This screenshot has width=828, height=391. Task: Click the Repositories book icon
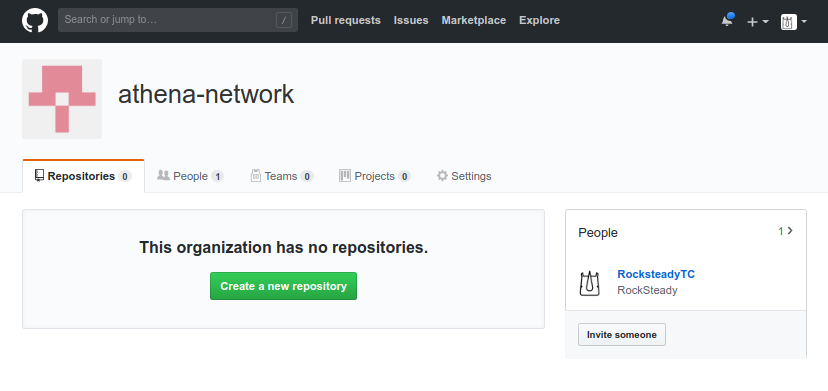tap(39, 175)
